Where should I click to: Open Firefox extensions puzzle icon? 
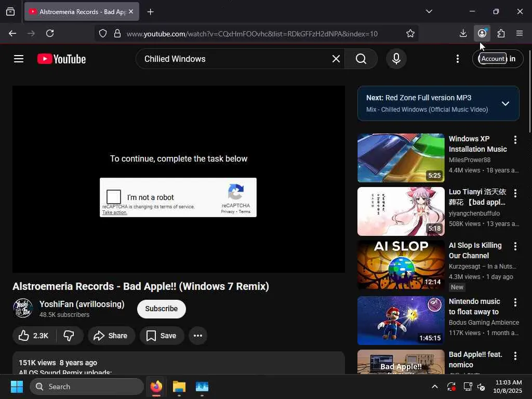point(501,33)
